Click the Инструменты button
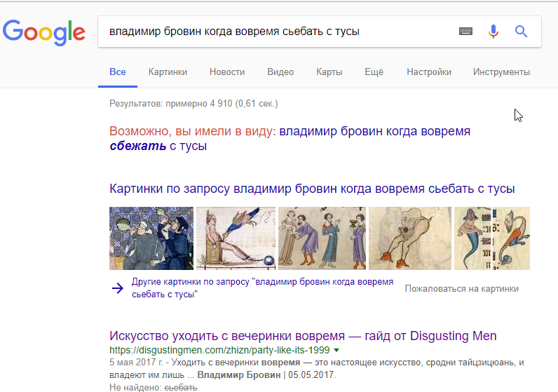This screenshot has height=392, width=558. coord(501,72)
